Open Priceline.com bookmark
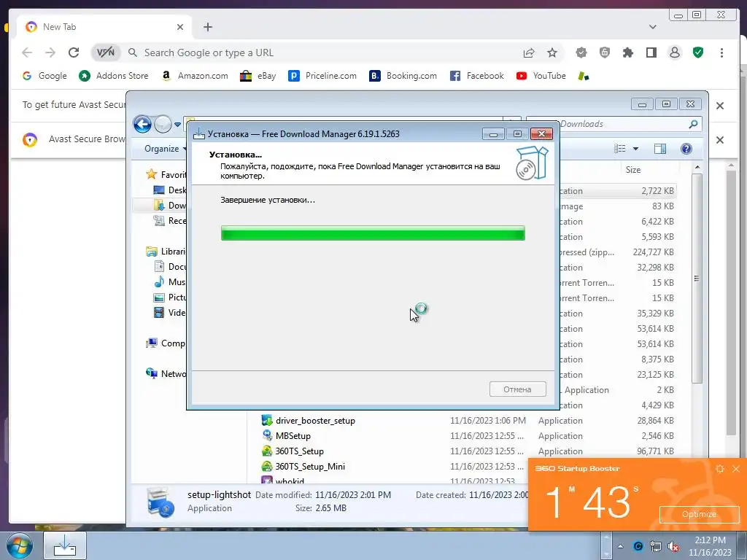The image size is (747, 560). pyautogui.click(x=322, y=76)
